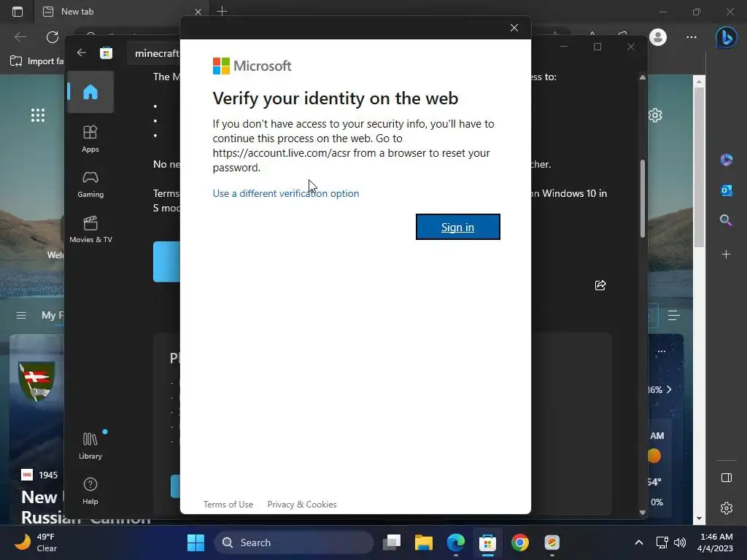This screenshot has height=560, width=747.
Task: Open 'Use a different verification option' link
Action: point(286,193)
